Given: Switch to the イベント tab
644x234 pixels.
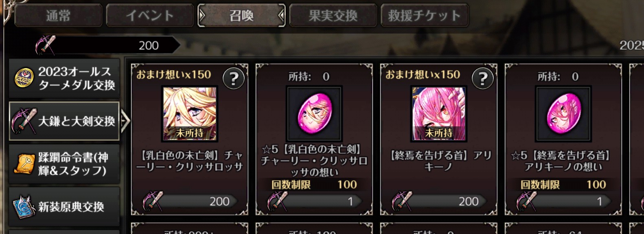Looking at the screenshot, I should click(150, 15).
